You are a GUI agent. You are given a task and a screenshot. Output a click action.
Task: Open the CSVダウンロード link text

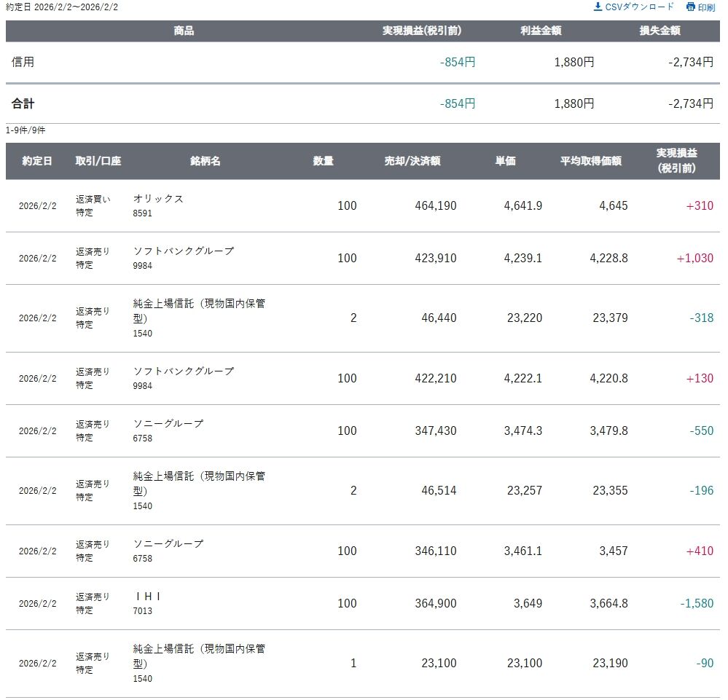tap(640, 7)
